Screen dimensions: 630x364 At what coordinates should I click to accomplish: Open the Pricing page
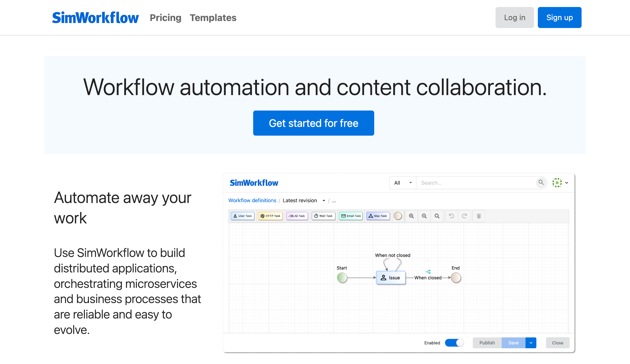click(165, 18)
